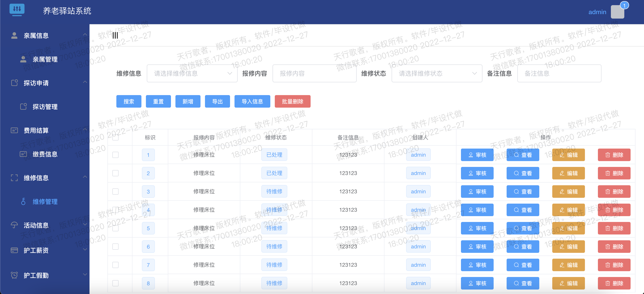The image size is (644, 294).
Task: Click the sidebar collapse hamburger icon
Action: tap(115, 36)
